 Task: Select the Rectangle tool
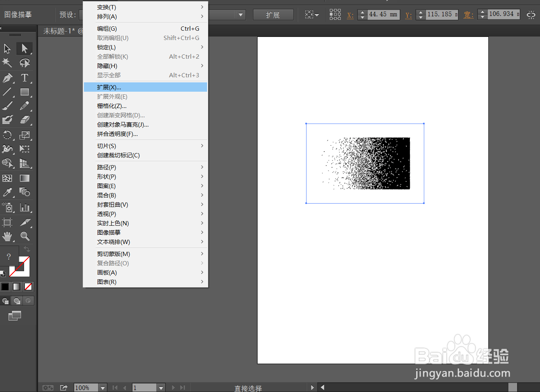pos(24,92)
